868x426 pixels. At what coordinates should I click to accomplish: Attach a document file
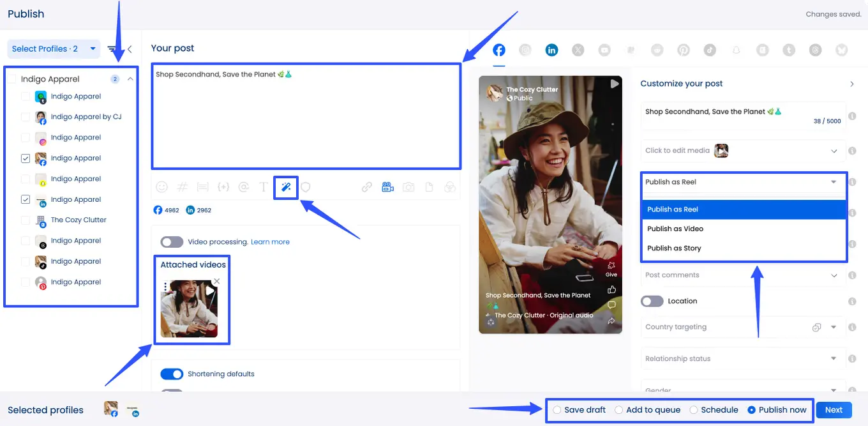coord(428,186)
